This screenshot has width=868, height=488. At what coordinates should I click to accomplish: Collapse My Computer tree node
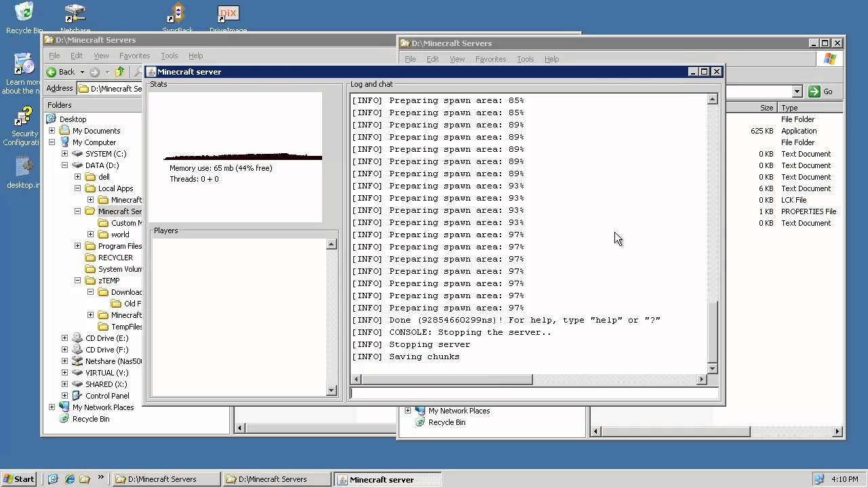click(52, 142)
